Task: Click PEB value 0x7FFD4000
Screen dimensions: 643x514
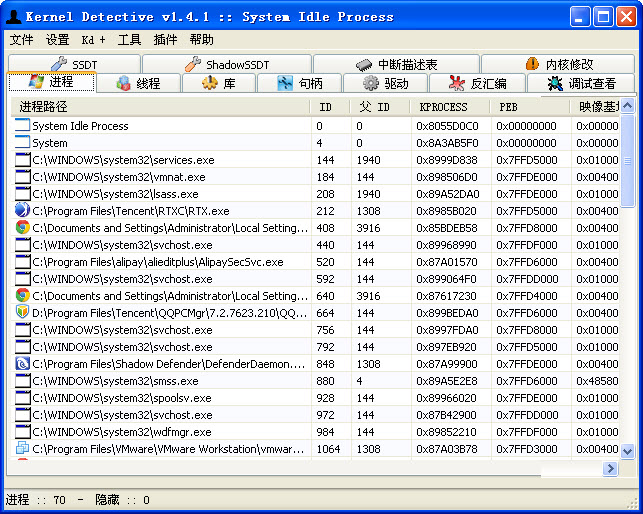Action: point(527,296)
